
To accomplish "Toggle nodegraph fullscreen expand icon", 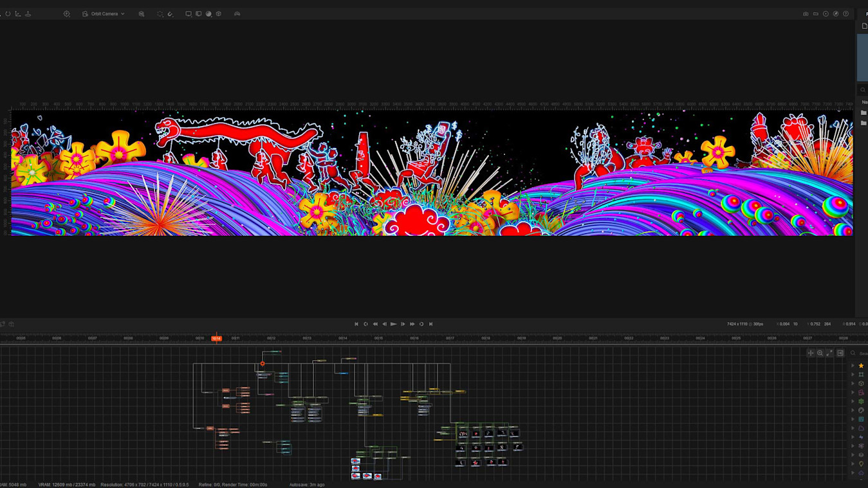I will [829, 353].
